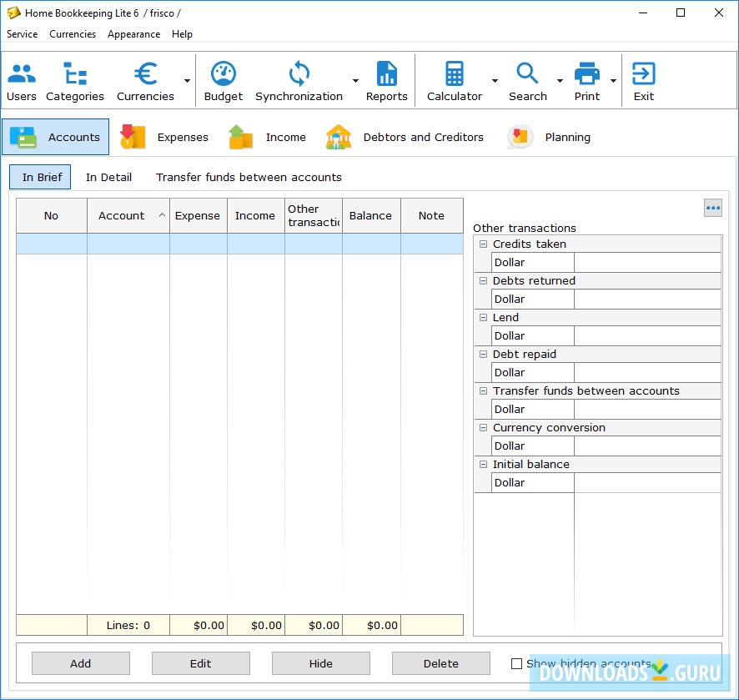
Task: Open the Categories tool
Action: point(74,79)
